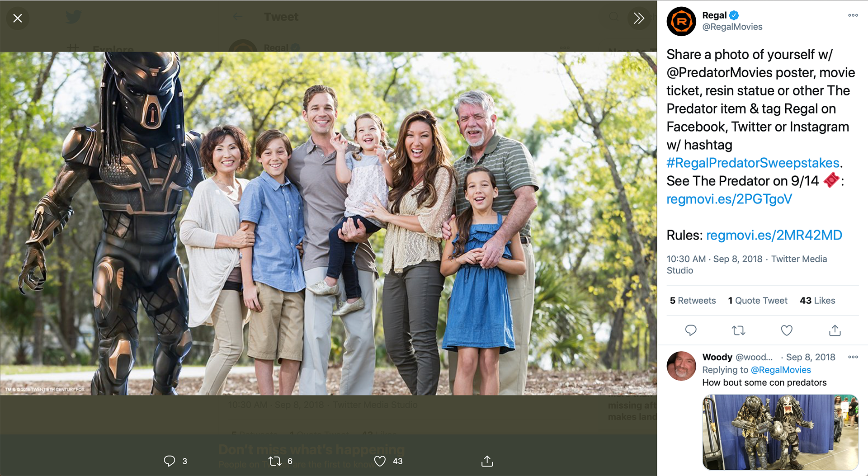Close the photo viewer with X
This screenshot has width=868, height=476.
coord(18,18)
